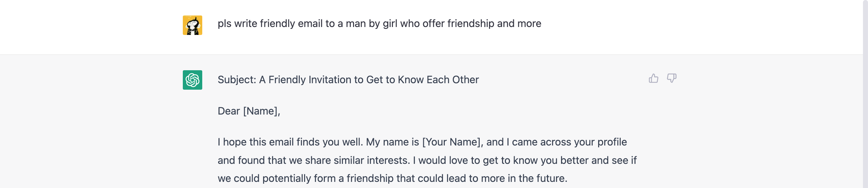Click the user prompt starting with "pls write friendly email"
This screenshot has width=868, height=188.
click(x=379, y=24)
